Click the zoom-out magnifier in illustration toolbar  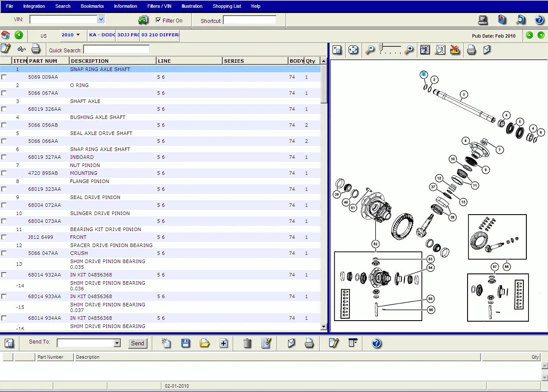[370, 50]
